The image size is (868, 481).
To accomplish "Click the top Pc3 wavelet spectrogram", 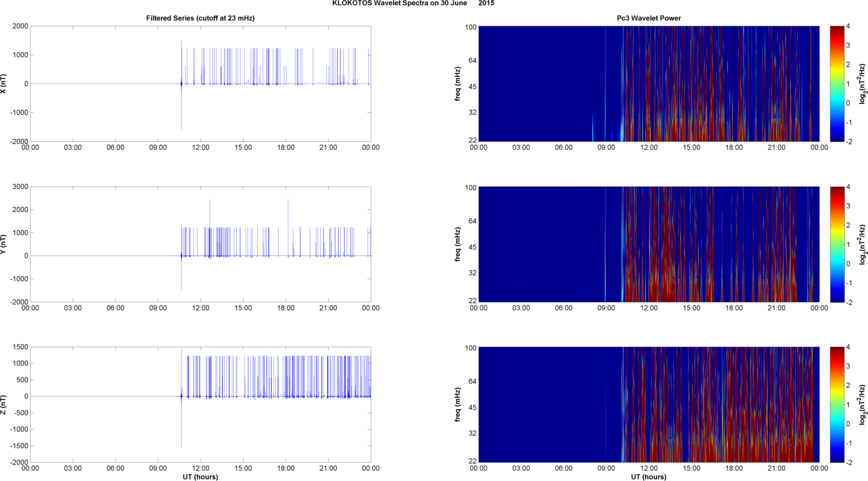I will (x=649, y=84).
